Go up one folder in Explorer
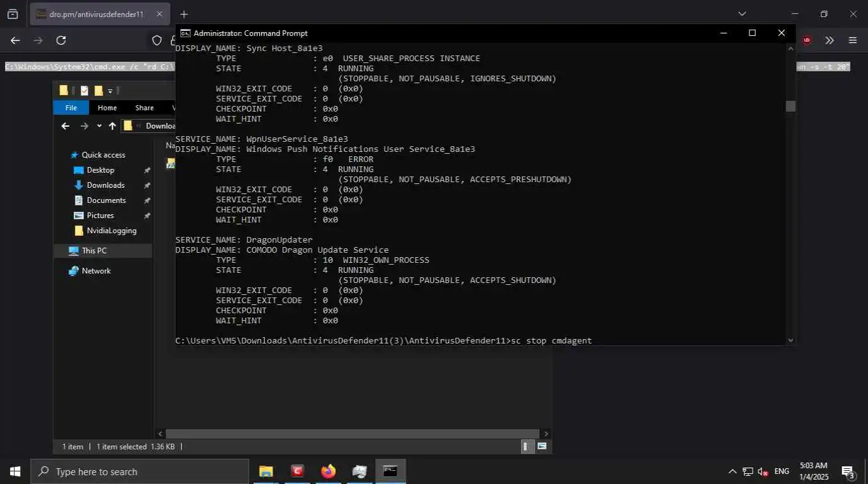The width and height of the screenshot is (868, 484). click(112, 126)
